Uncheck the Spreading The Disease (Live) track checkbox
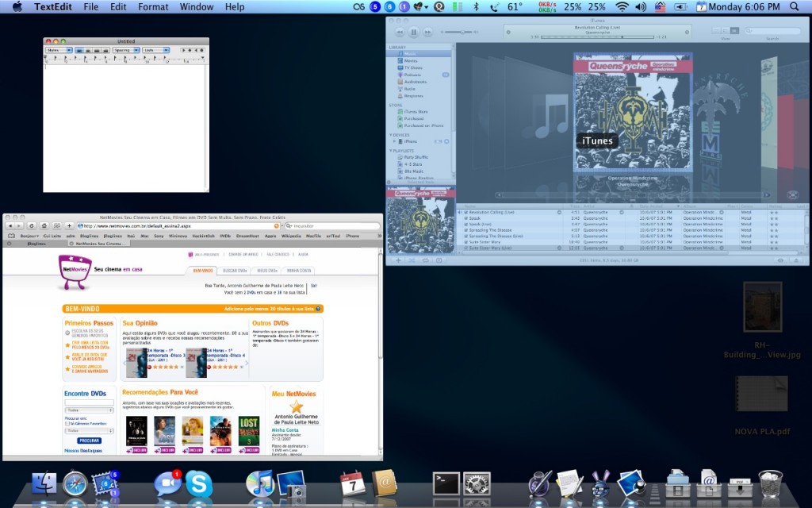 coord(466,237)
